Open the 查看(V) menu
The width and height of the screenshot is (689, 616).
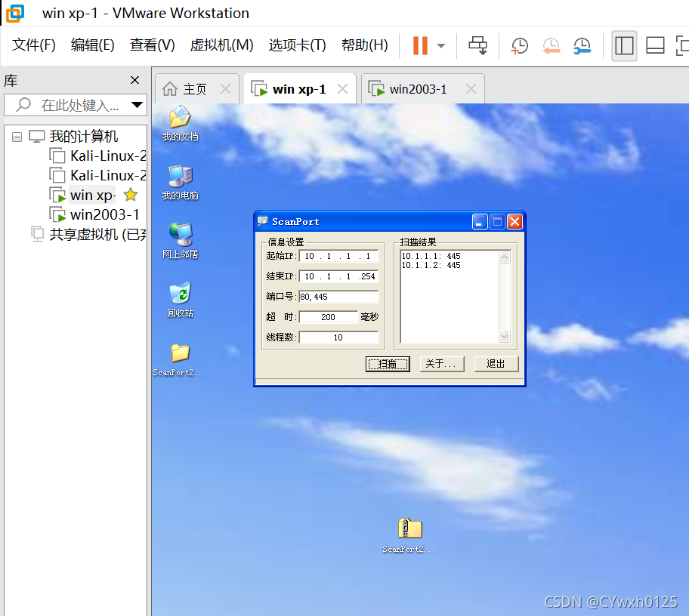coord(152,45)
